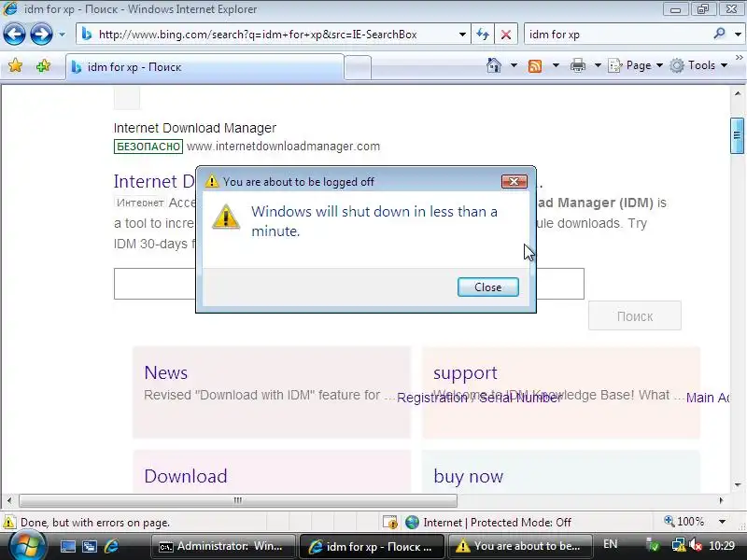Click the vertical scroll down arrow
Viewport: 747px width, 560px height.
click(x=738, y=485)
